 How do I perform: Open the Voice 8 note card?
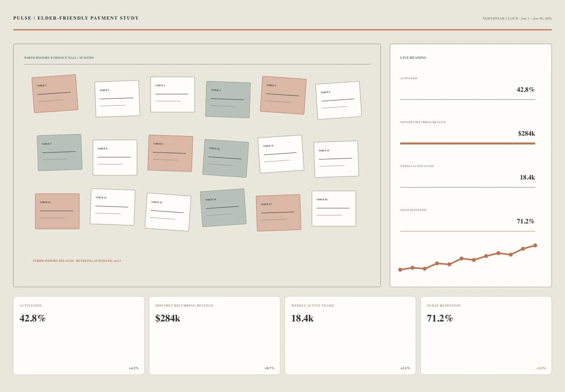point(115,158)
